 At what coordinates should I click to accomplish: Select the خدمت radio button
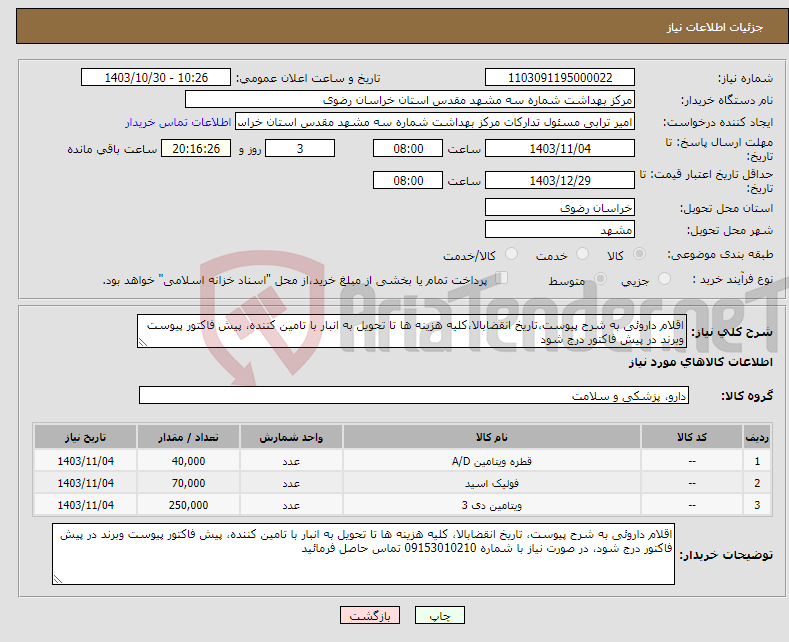coord(582,254)
